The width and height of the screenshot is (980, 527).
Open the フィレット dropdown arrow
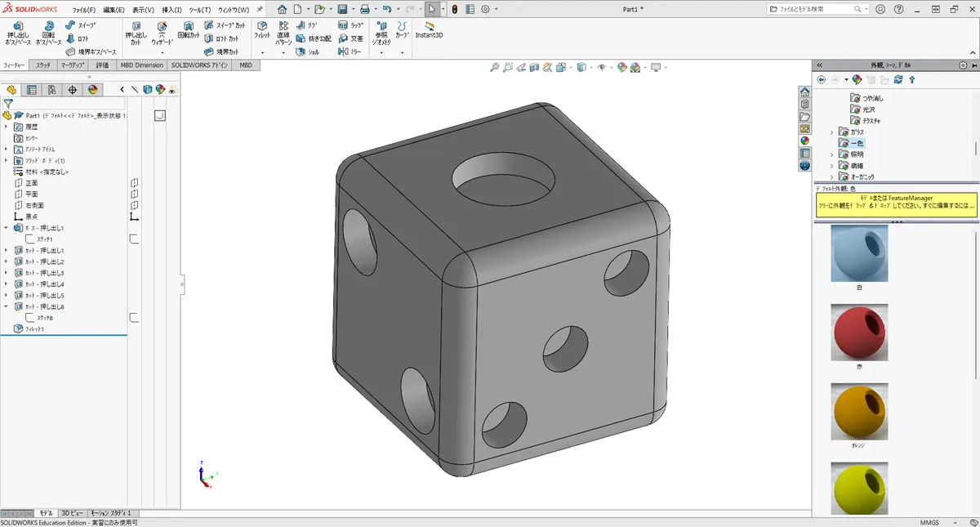click(x=262, y=52)
